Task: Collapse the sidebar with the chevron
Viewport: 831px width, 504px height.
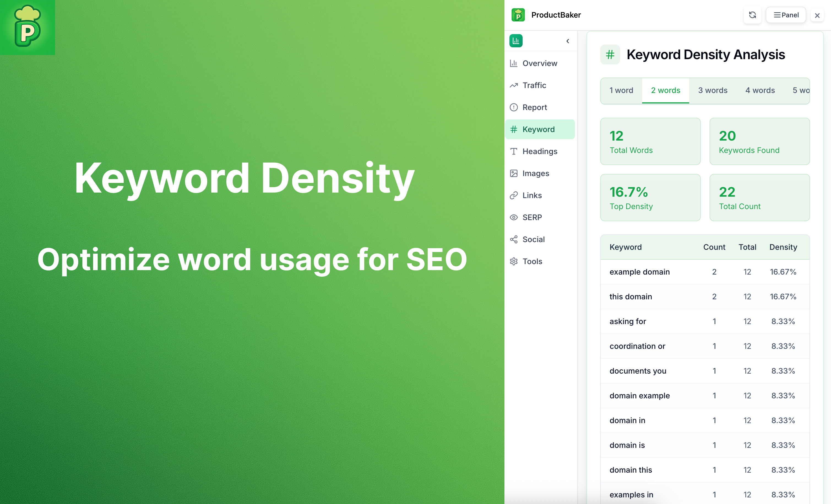Action: 567,41
